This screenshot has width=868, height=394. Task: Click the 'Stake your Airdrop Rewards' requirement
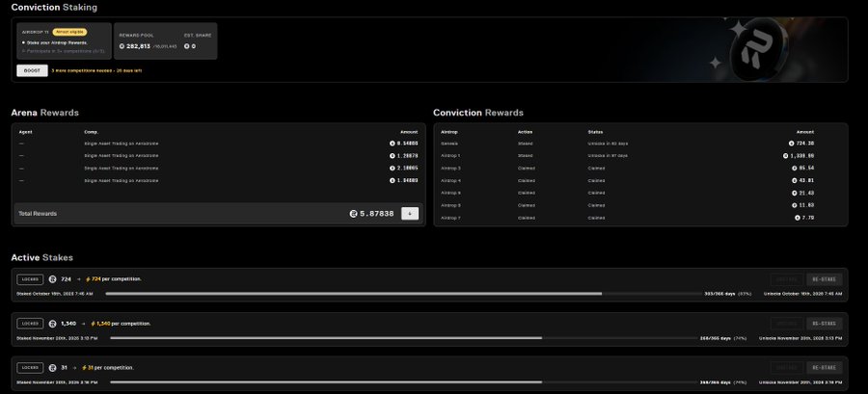coord(55,42)
